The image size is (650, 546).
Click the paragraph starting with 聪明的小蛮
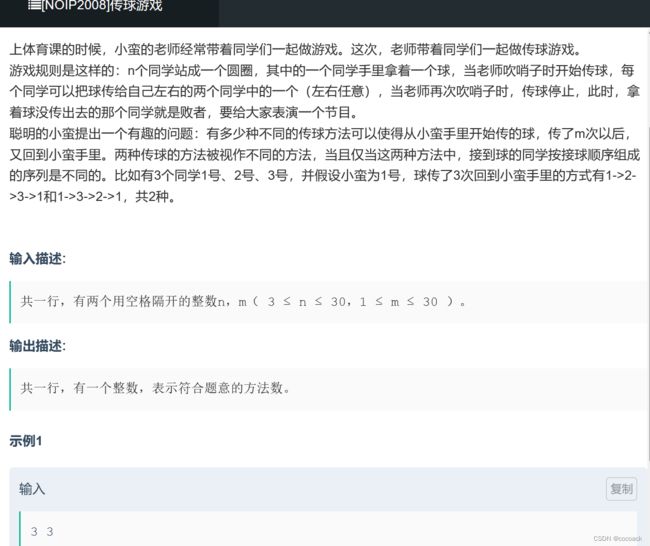[325, 165]
